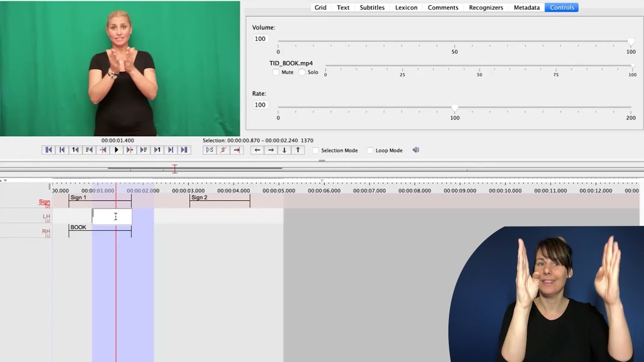Play the TID_BOOK video

tap(116, 150)
